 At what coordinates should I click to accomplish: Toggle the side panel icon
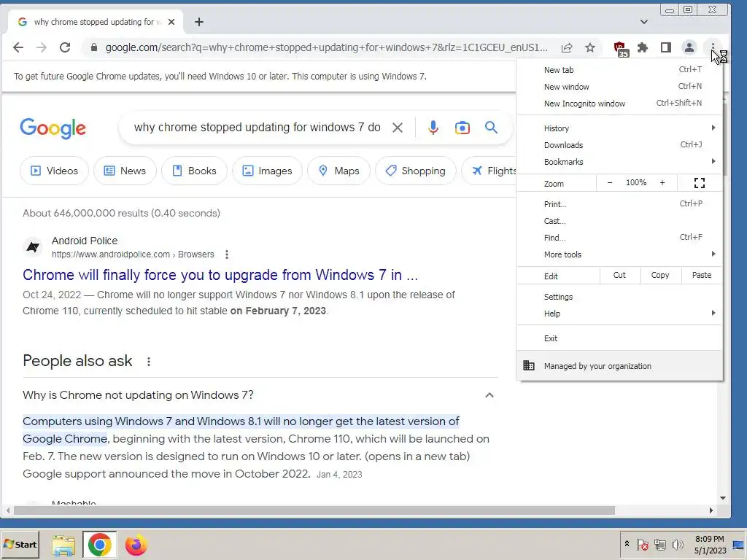(x=665, y=47)
